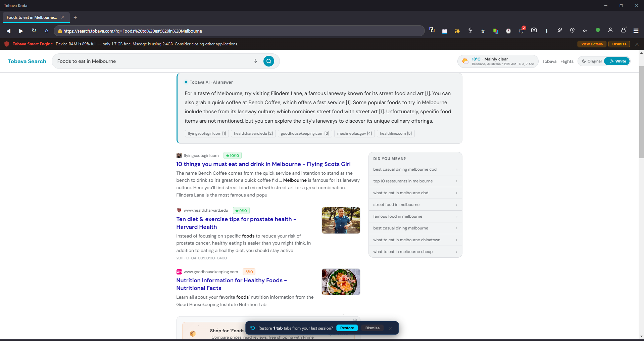The image size is (644, 341).
Task: Click the 10/10 rating badge
Action: pyautogui.click(x=233, y=156)
